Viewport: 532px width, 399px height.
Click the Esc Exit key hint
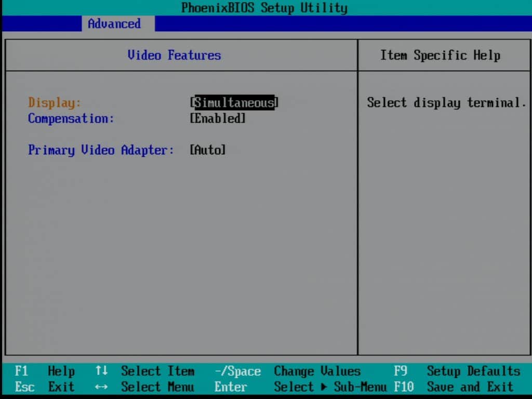[45, 387]
